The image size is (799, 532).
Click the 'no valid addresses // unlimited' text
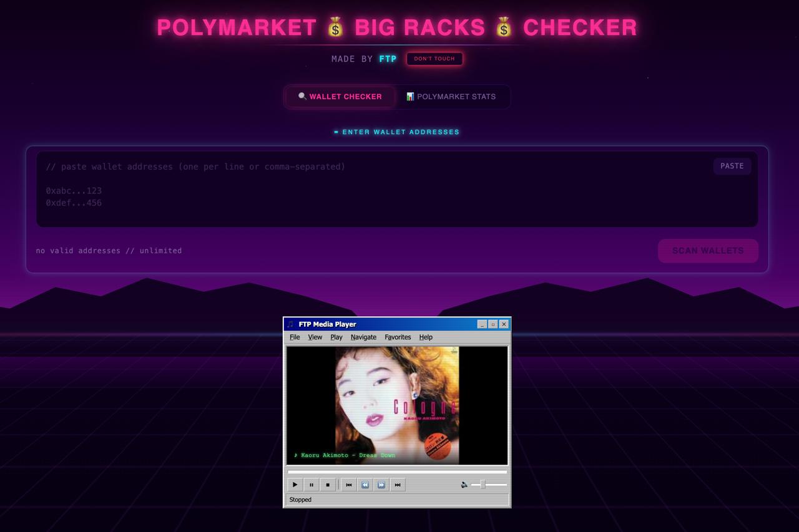click(x=109, y=251)
